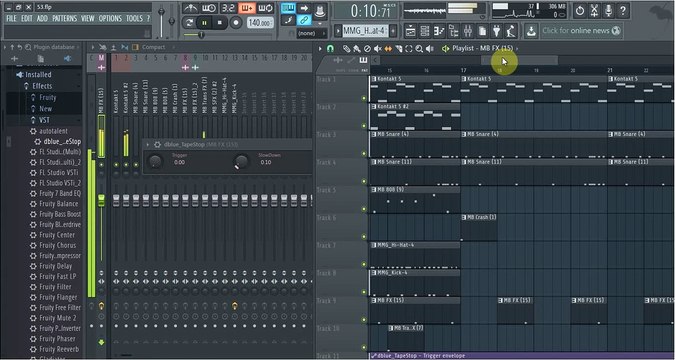The image size is (675, 360).
Task: Open the help question mark icon
Action: tap(622, 10)
